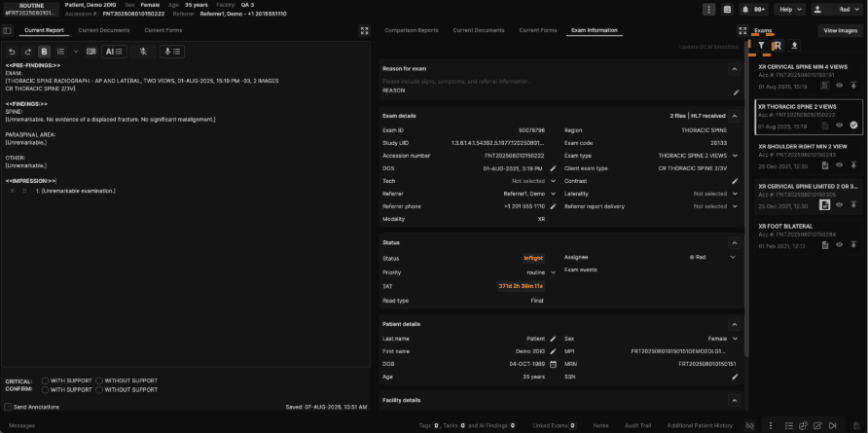Edit the DOS date with pencil icon
This screenshot has width=868, height=433.
[x=553, y=168]
